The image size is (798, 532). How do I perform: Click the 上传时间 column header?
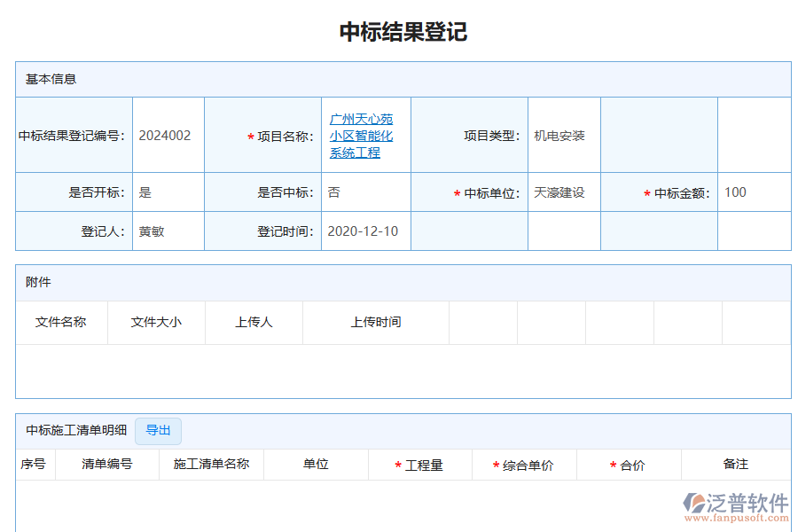pos(377,323)
